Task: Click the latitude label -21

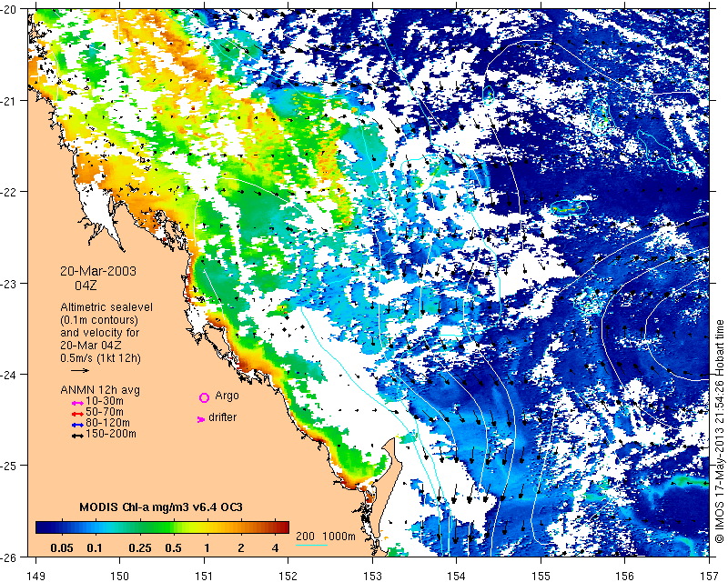Action: [9, 100]
